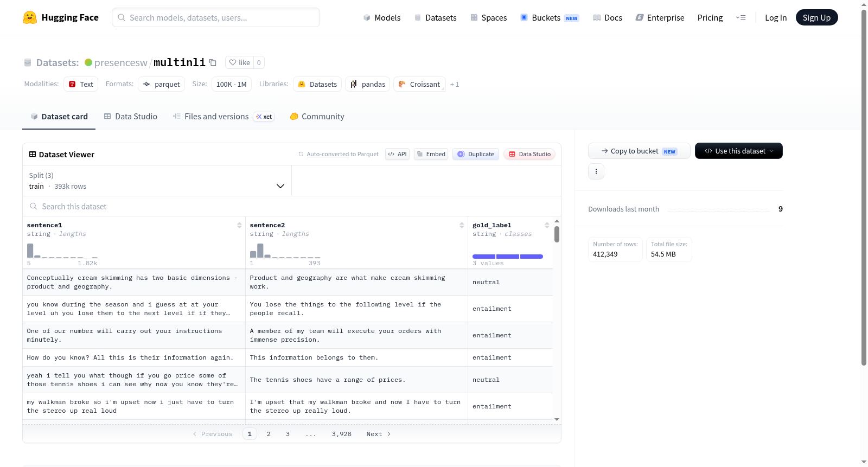Open Spaces in the top navigation
868x467 pixels.
[489, 17]
